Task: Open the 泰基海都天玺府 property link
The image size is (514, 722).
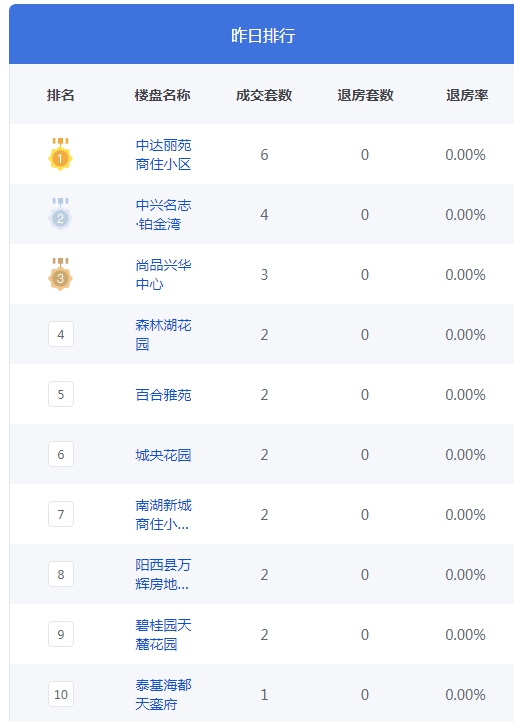Action: (164, 694)
